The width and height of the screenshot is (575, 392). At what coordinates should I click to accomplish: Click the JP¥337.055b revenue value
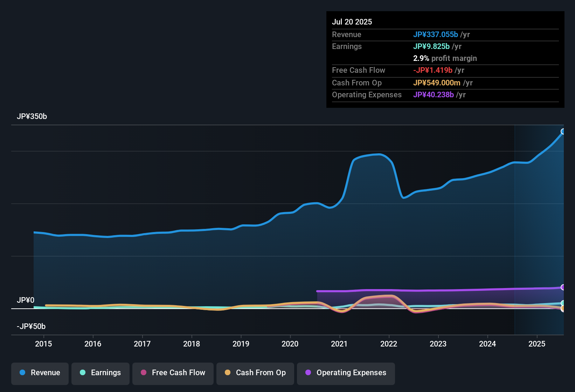tap(436, 35)
